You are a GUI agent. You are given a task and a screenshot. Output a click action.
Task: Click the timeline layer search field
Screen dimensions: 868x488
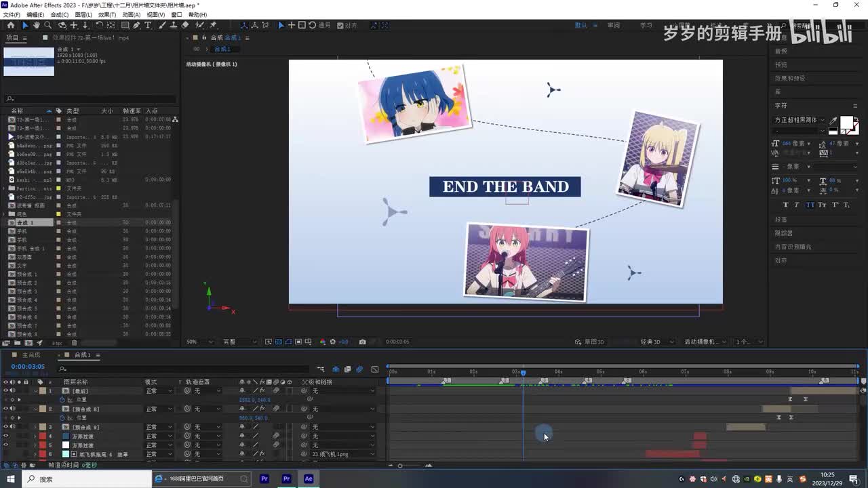[183, 369]
